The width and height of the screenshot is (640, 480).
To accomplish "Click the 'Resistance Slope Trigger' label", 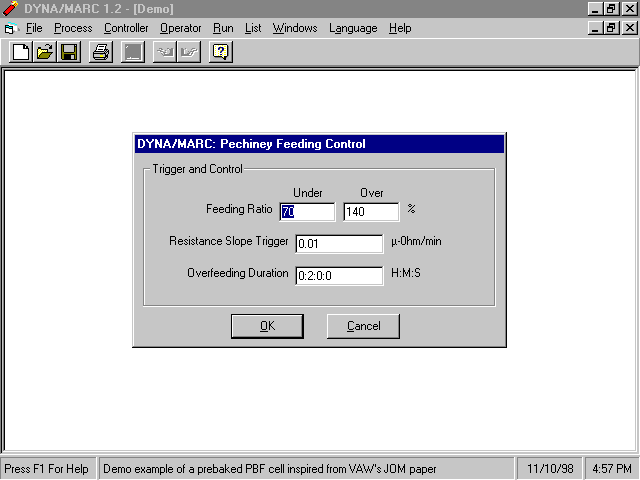I will coord(229,241).
